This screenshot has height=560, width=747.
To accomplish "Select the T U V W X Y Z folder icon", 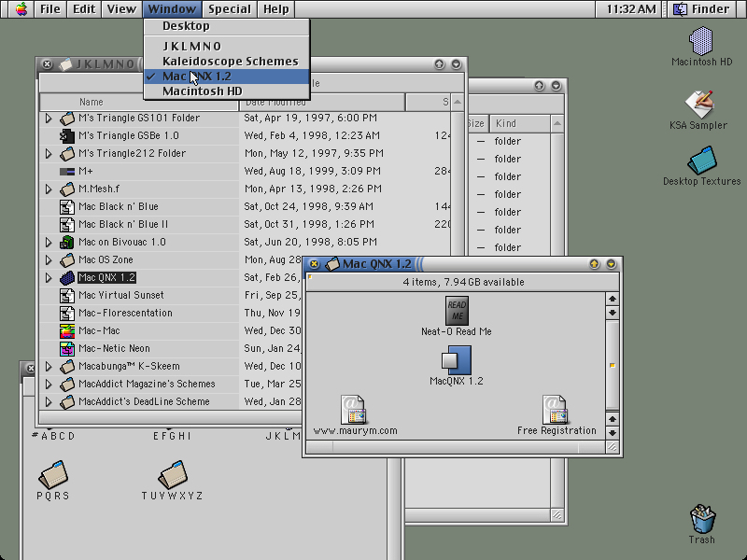I will (x=173, y=474).
